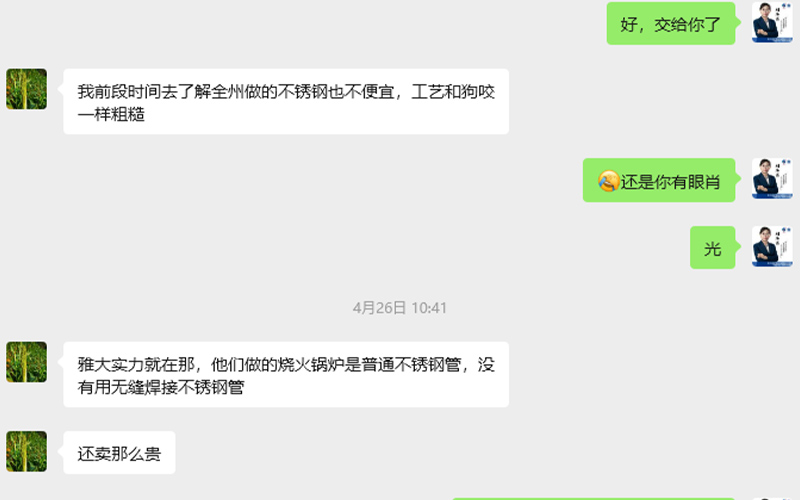Select the message bubble '好，交给你了'
800x500 pixels.
point(671,23)
